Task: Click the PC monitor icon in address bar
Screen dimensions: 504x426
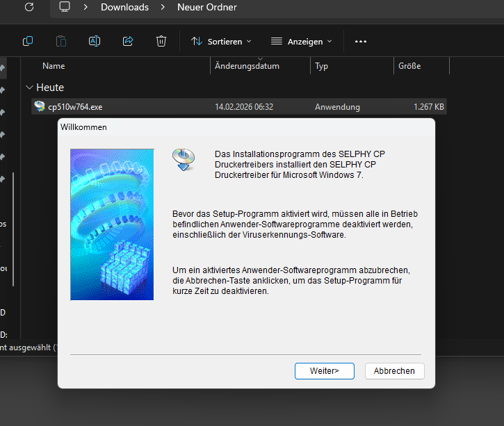Action: [65, 7]
